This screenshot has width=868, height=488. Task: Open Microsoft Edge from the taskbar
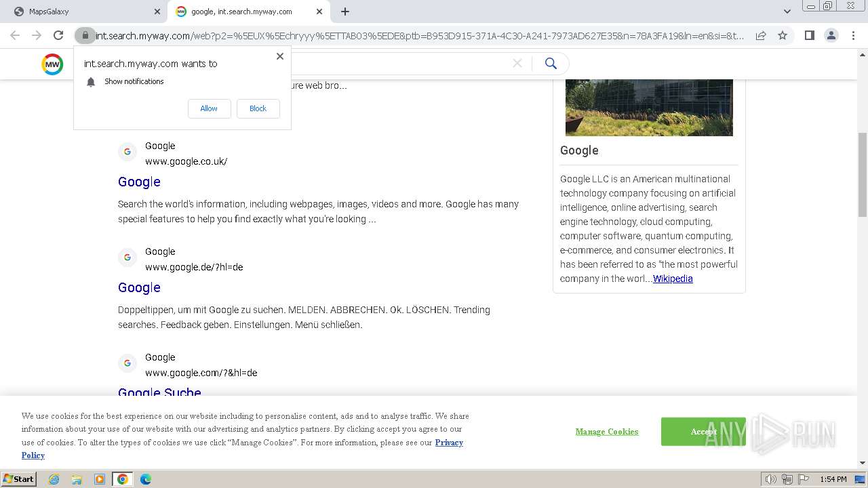coord(146,479)
